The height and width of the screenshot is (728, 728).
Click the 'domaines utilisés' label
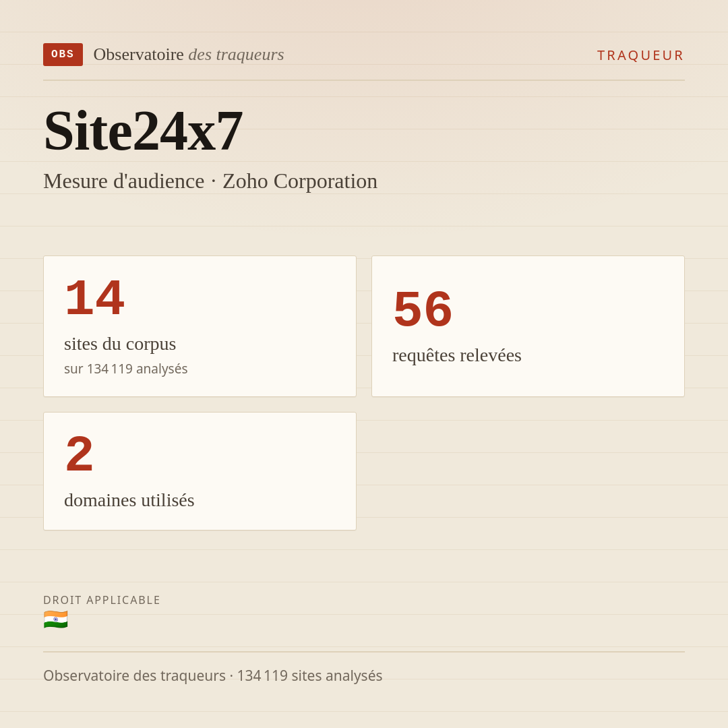[x=129, y=500]
